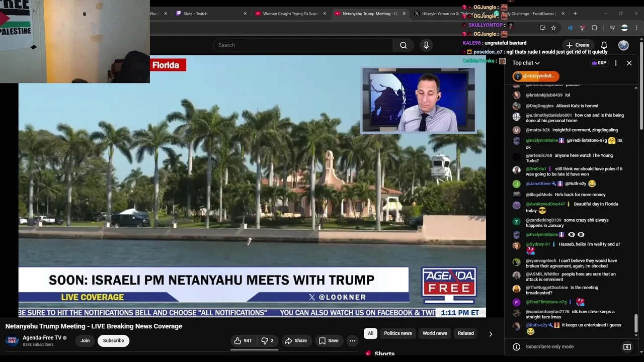Click the Create button

tap(578, 45)
